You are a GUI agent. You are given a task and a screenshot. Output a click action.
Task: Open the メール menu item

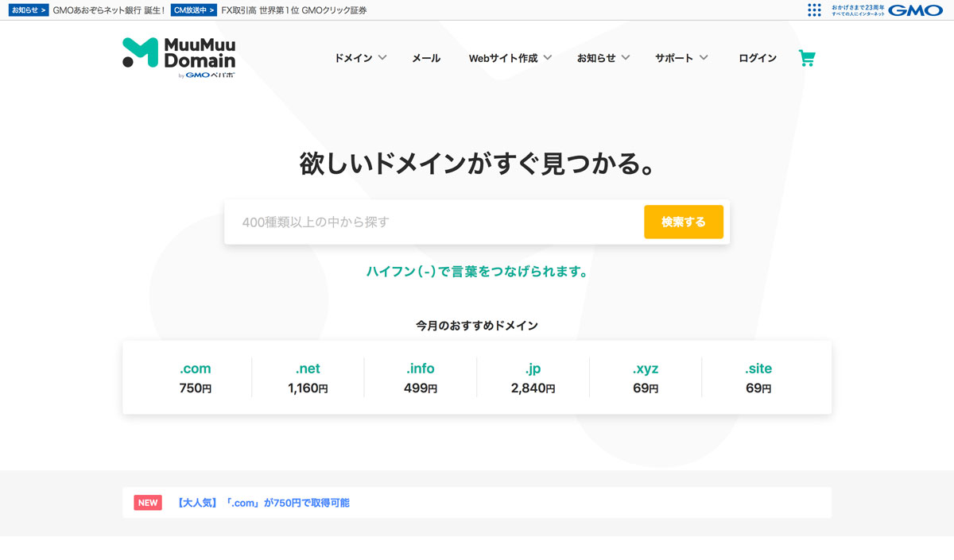tap(426, 58)
